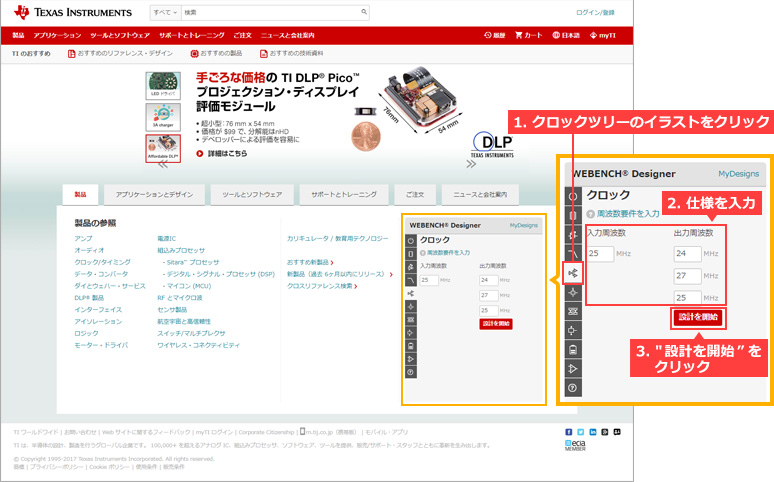Click output frequency 27 field in enlarged panel
Screen dimensions: 774x482
click(x=688, y=276)
